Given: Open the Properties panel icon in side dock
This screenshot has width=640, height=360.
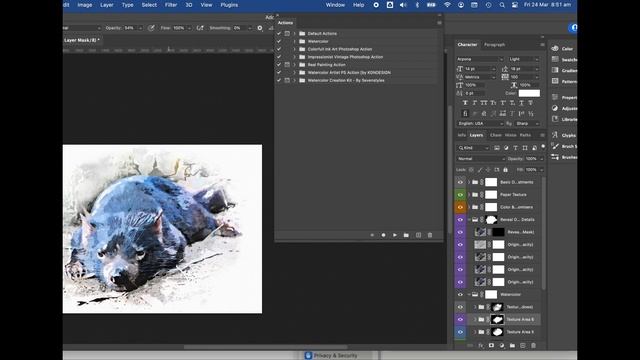Looking at the screenshot, I should pyautogui.click(x=555, y=97).
